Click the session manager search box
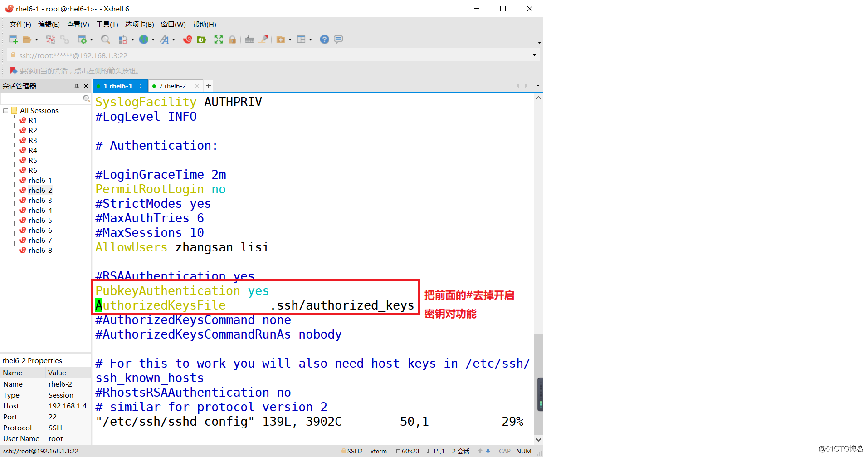868x457 pixels. (46, 98)
